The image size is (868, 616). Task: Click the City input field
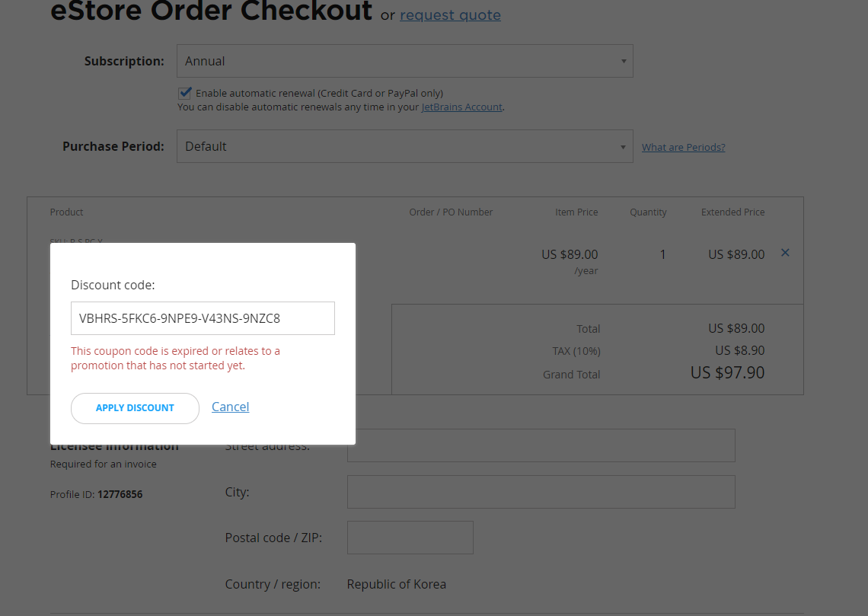541,492
